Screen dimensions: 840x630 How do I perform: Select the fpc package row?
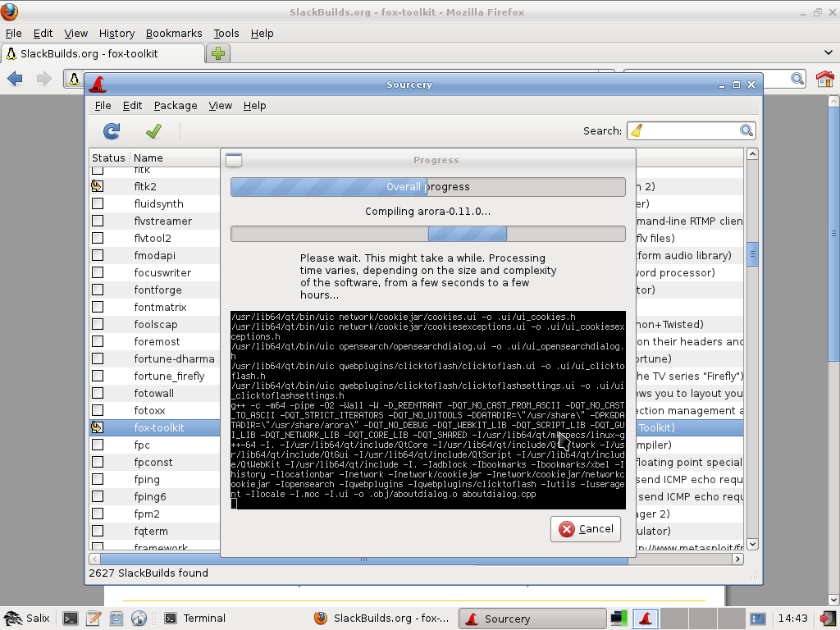(155, 445)
